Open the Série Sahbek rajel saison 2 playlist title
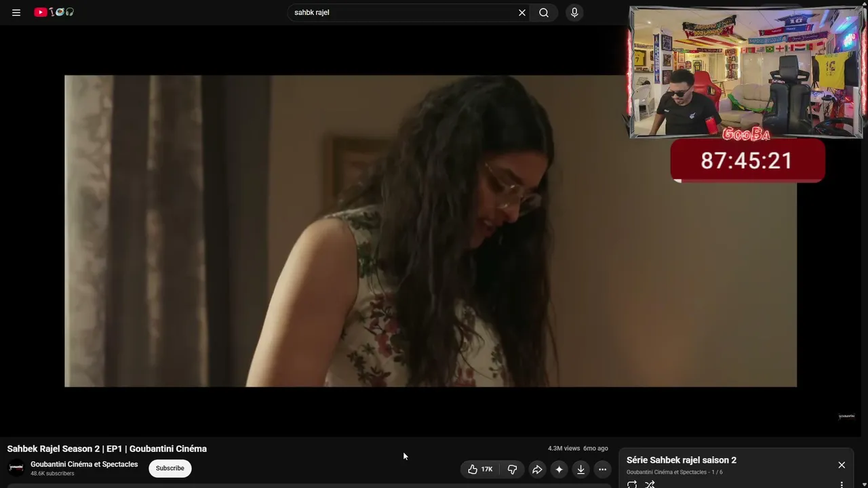 [x=682, y=460]
